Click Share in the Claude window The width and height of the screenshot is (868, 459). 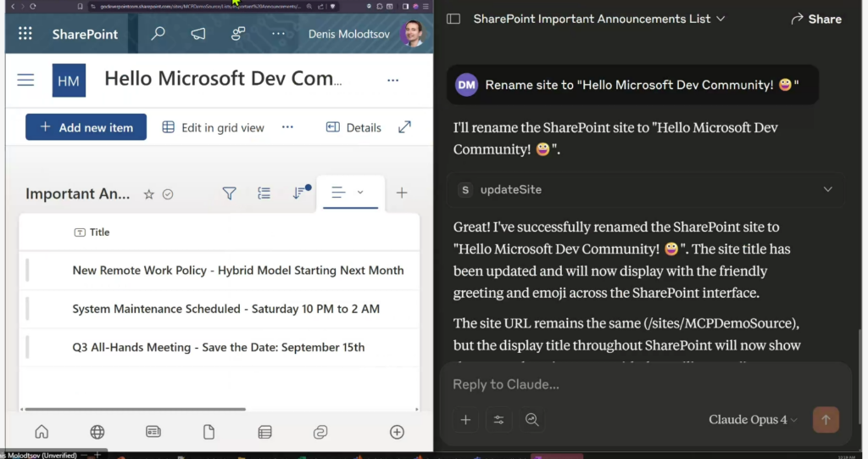[x=816, y=19]
